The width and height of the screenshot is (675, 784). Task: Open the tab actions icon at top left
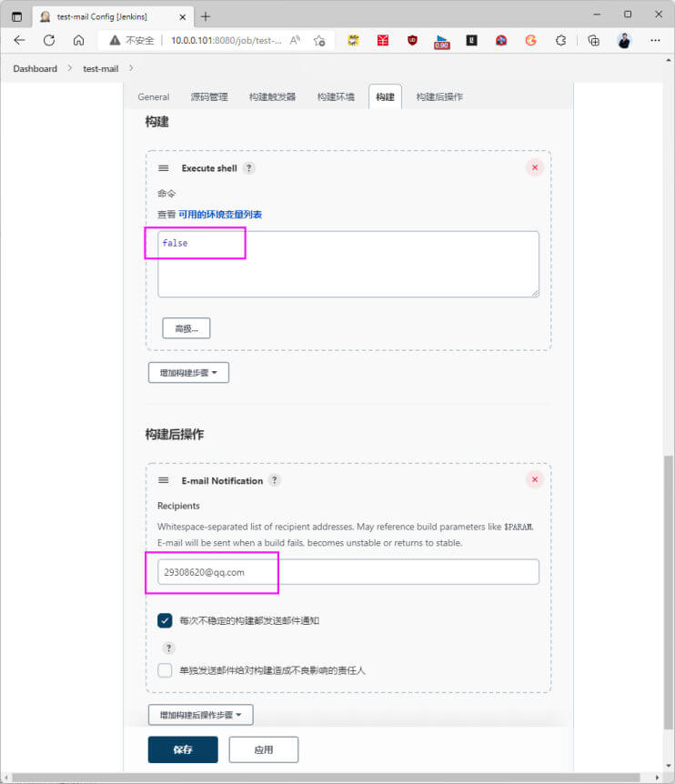coord(16,16)
